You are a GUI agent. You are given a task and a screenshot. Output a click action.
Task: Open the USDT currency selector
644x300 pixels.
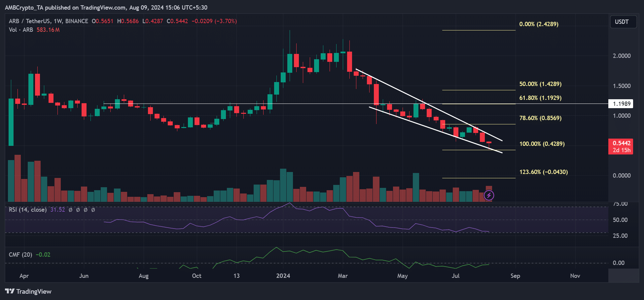pos(623,22)
